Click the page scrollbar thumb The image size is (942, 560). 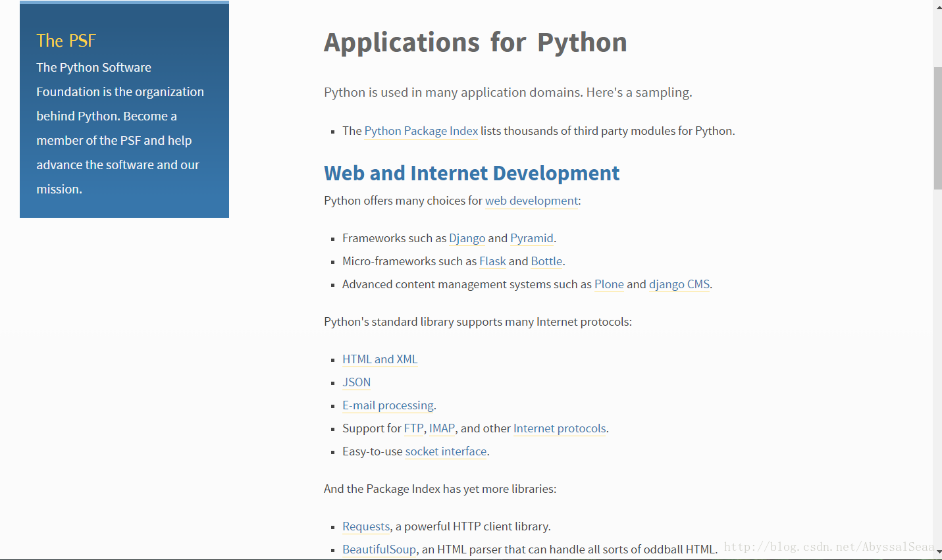coord(937,128)
